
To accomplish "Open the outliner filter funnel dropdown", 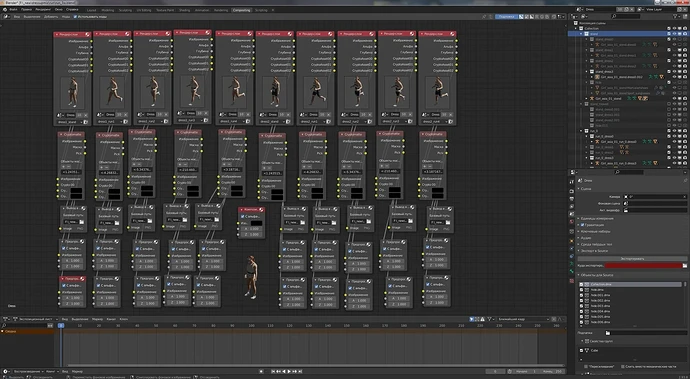I will 676,16.
